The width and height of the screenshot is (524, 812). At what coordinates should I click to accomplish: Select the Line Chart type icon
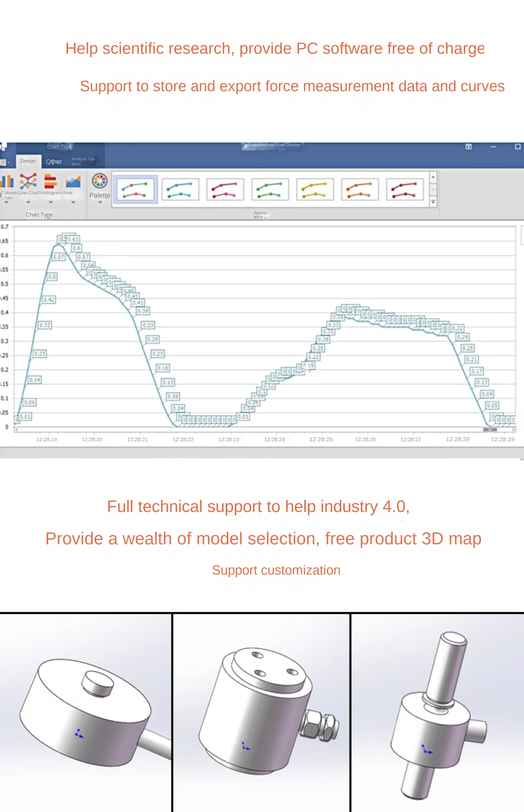click(28, 181)
